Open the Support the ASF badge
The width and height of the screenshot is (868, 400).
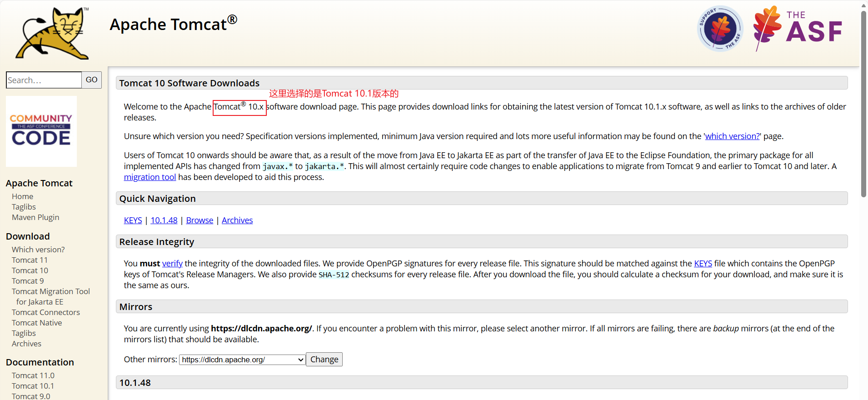(x=720, y=29)
